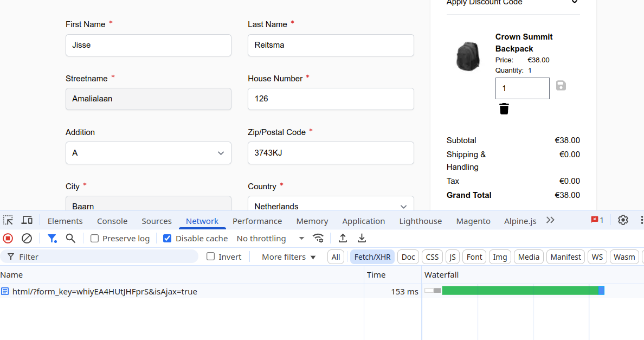Open network conditions wifi icon
The width and height of the screenshot is (644, 340).
pyautogui.click(x=318, y=239)
